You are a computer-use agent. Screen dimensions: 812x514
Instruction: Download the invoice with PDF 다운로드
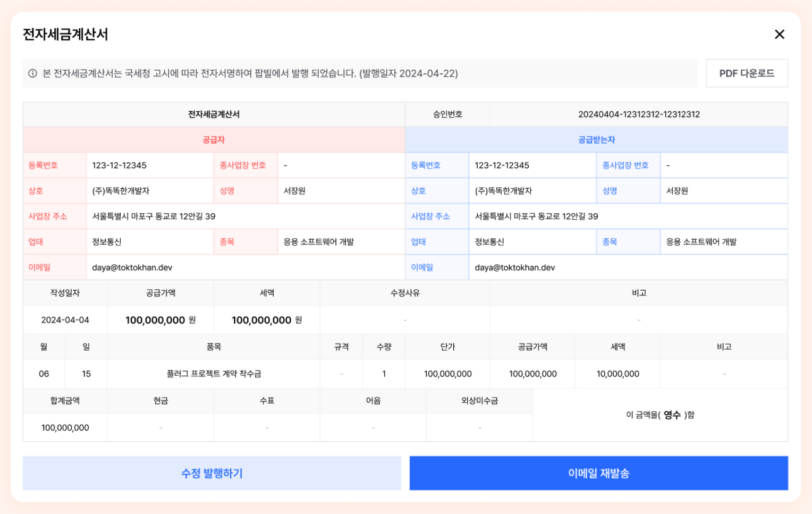pyautogui.click(x=746, y=73)
